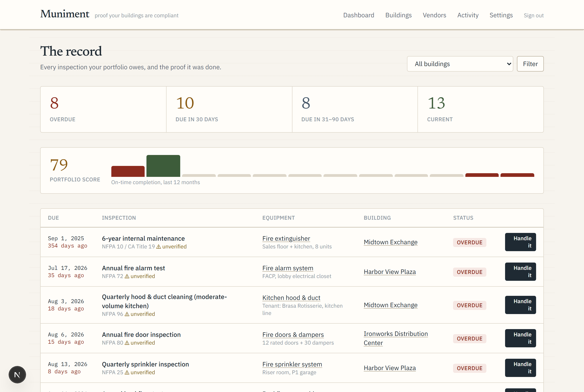Open Harbor View Plaza in fire alarm row

tap(390, 271)
